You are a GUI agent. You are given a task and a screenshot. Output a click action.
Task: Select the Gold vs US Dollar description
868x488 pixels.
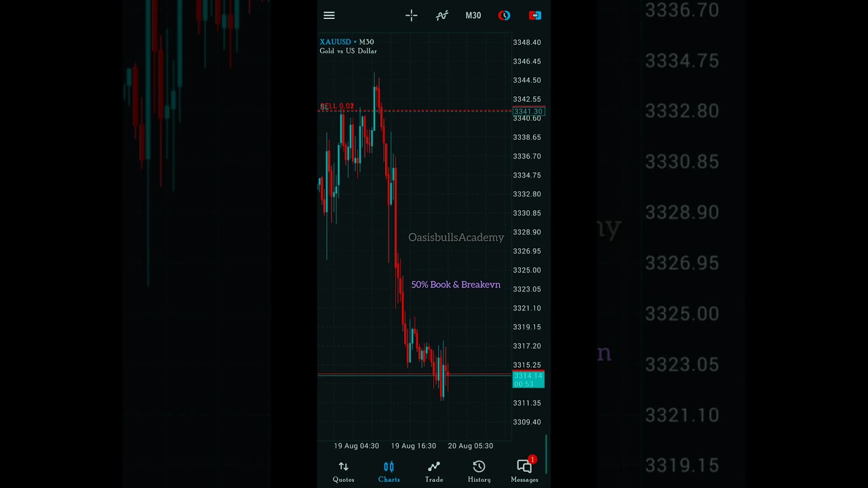click(x=349, y=51)
